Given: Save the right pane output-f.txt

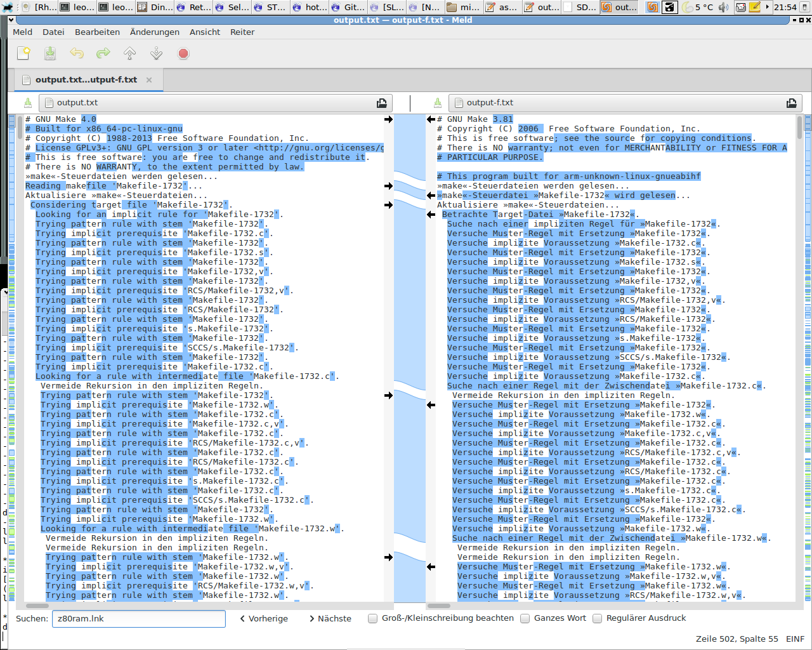Looking at the screenshot, I should click(x=437, y=103).
